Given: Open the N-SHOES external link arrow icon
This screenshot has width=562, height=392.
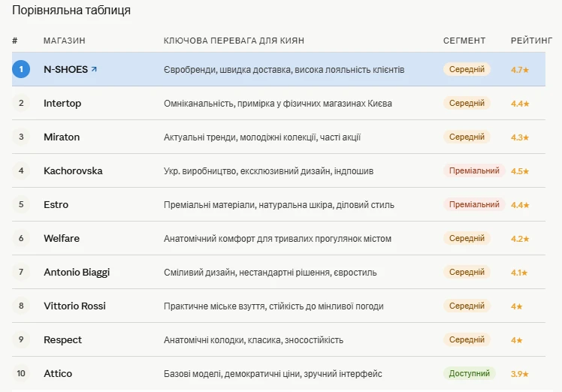Looking at the screenshot, I should pos(94,69).
